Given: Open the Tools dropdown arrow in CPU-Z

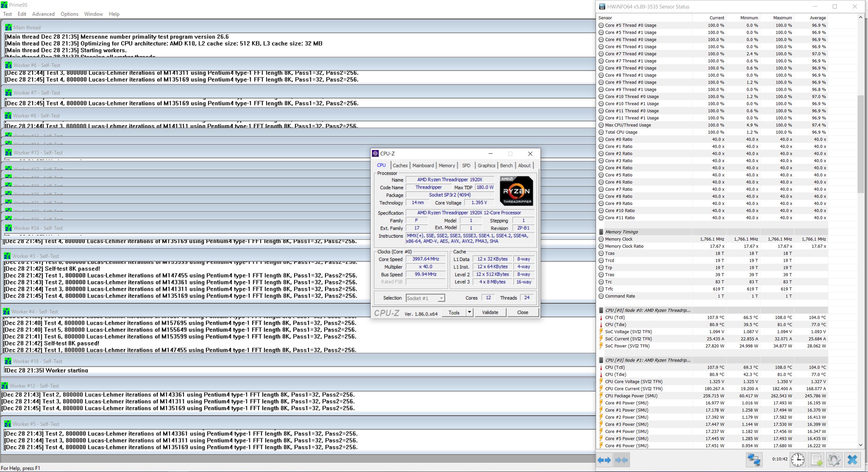Looking at the screenshot, I should tap(469, 312).
